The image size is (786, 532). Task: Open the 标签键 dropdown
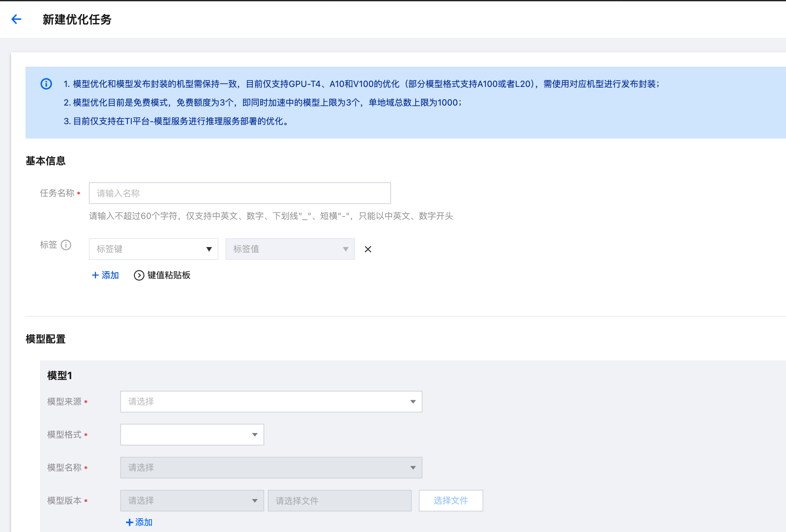pos(154,249)
